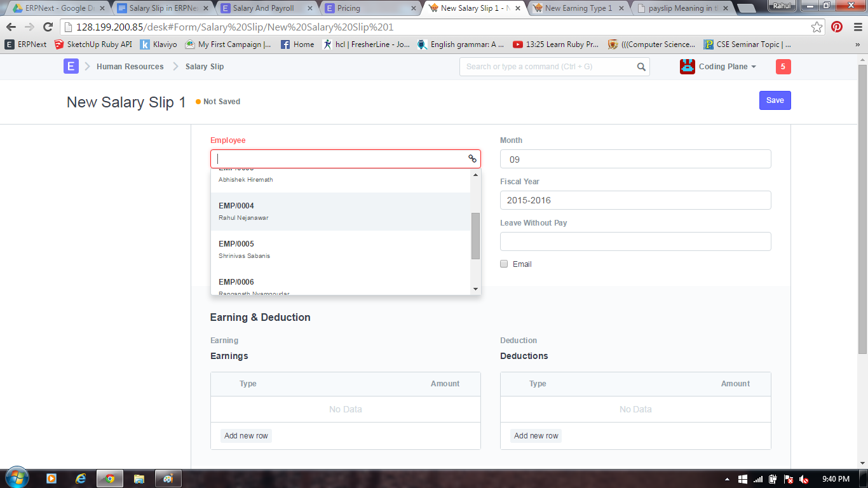Add new row in Deductions table
Screen dimensions: 868x488
[536, 436]
